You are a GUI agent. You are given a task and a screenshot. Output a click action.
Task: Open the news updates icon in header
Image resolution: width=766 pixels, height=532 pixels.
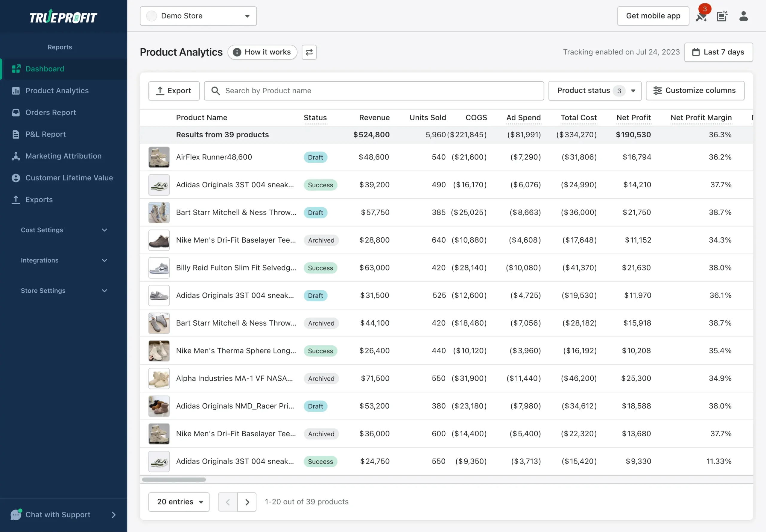[x=722, y=16]
